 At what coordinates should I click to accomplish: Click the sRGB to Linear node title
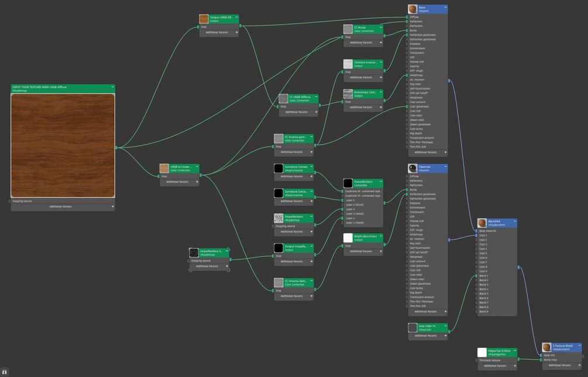pyautogui.click(x=181, y=167)
